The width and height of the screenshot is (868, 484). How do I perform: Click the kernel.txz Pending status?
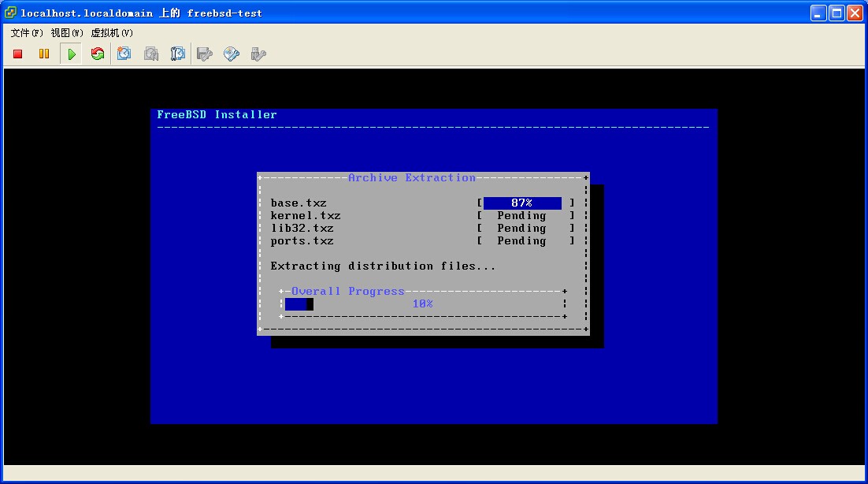point(521,216)
